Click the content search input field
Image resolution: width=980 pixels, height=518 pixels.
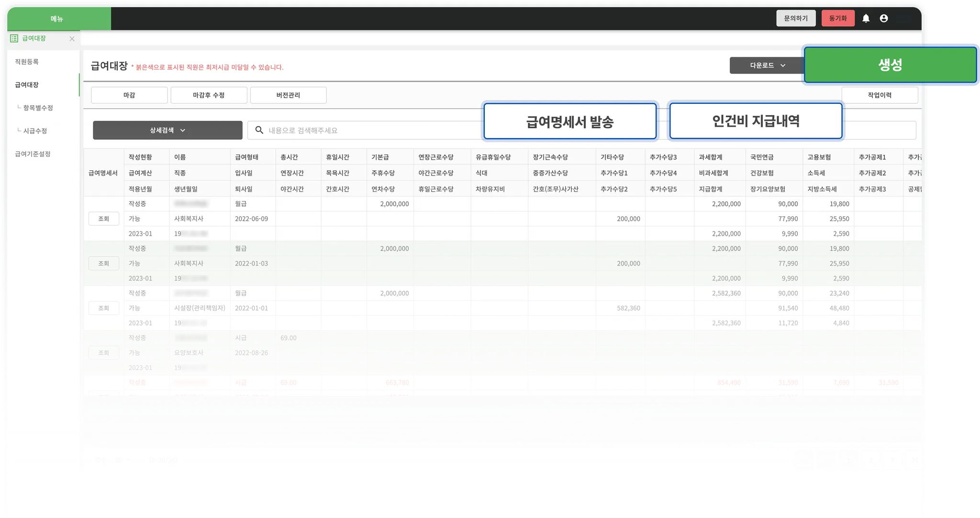click(373, 130)
